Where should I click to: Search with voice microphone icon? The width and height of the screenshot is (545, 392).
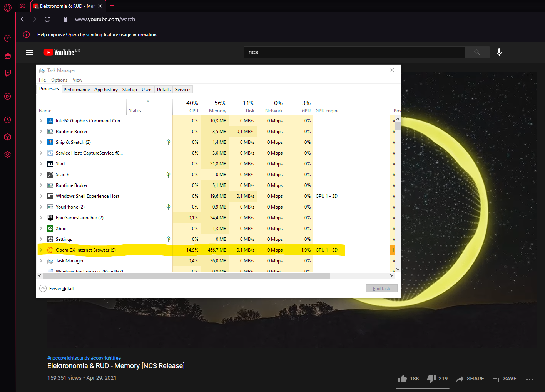499,52
